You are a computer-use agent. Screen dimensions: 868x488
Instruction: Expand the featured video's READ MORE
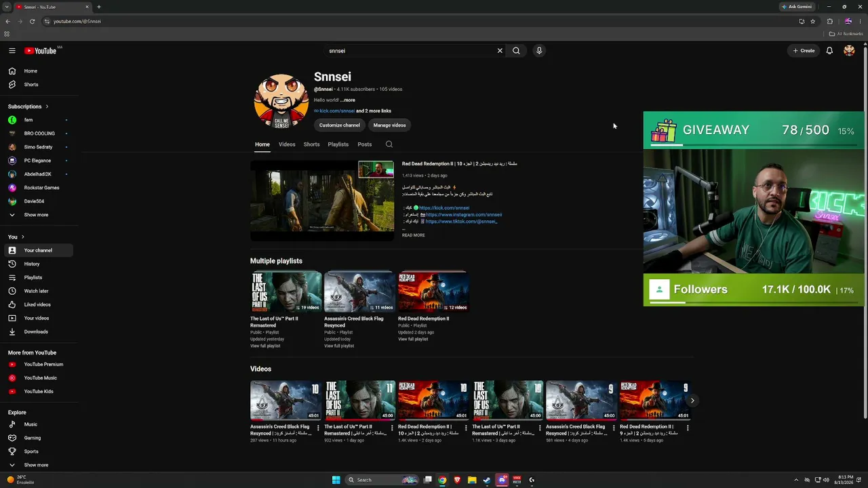(413, 235)
